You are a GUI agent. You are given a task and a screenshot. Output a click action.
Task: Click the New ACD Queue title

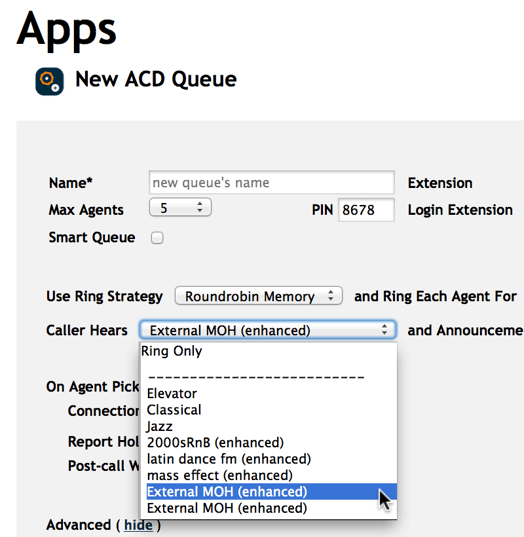pyautogui.click(x=156, y=79)
